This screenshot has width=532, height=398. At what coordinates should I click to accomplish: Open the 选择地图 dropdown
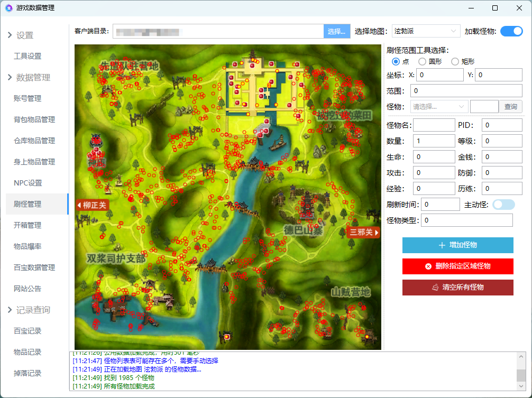tap(426, 31)
